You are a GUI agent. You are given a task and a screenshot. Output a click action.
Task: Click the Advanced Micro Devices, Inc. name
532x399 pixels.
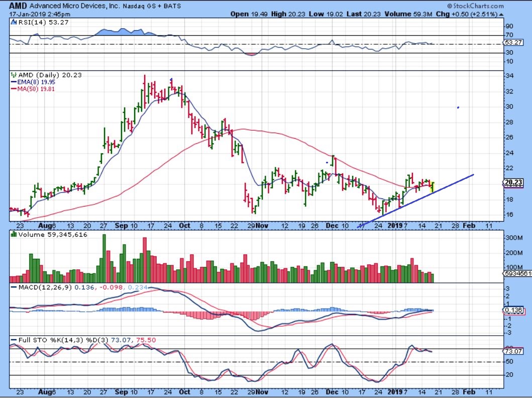[x=74, y=6]
